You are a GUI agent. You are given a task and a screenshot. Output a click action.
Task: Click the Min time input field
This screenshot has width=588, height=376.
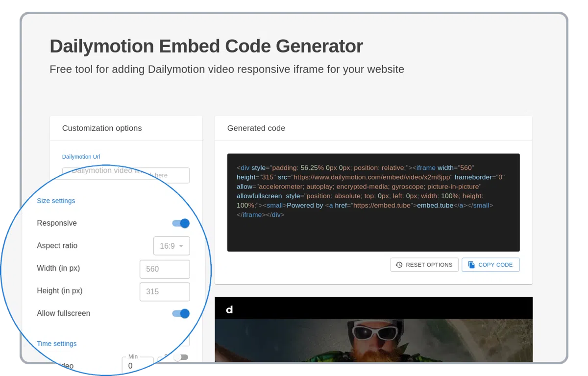pyautogui.click(x=138, y=365)
